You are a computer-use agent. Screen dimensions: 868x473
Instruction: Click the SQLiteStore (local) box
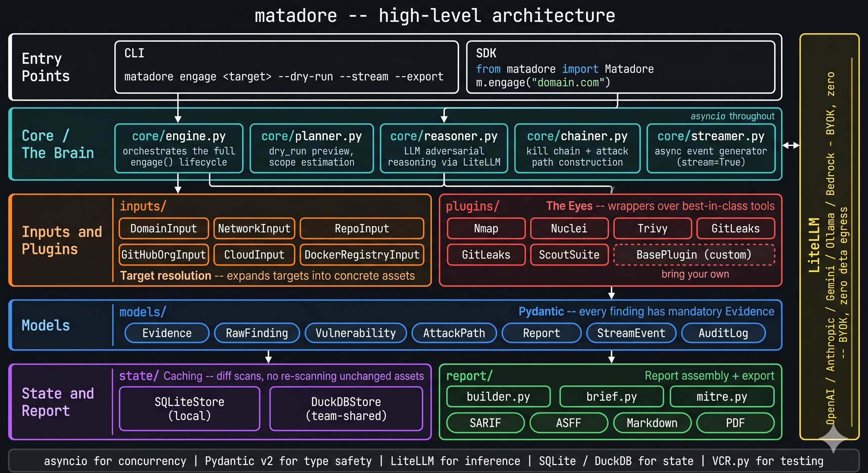pos(189,409)
